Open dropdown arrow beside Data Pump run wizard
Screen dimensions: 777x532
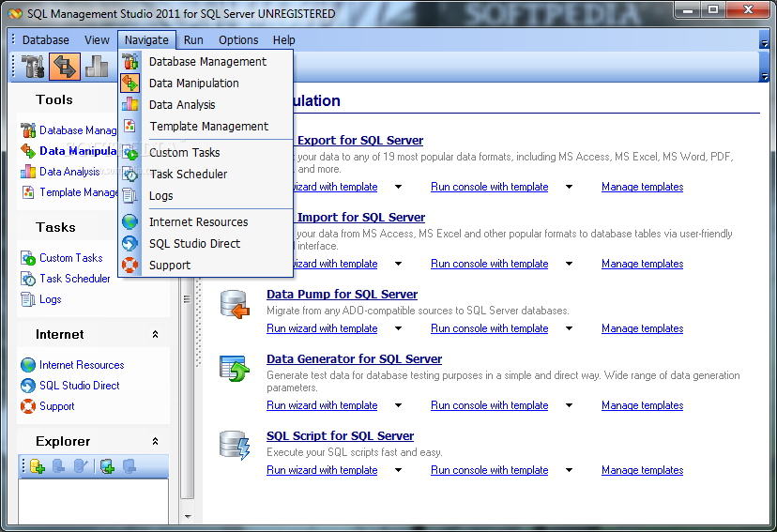point(398,329)
